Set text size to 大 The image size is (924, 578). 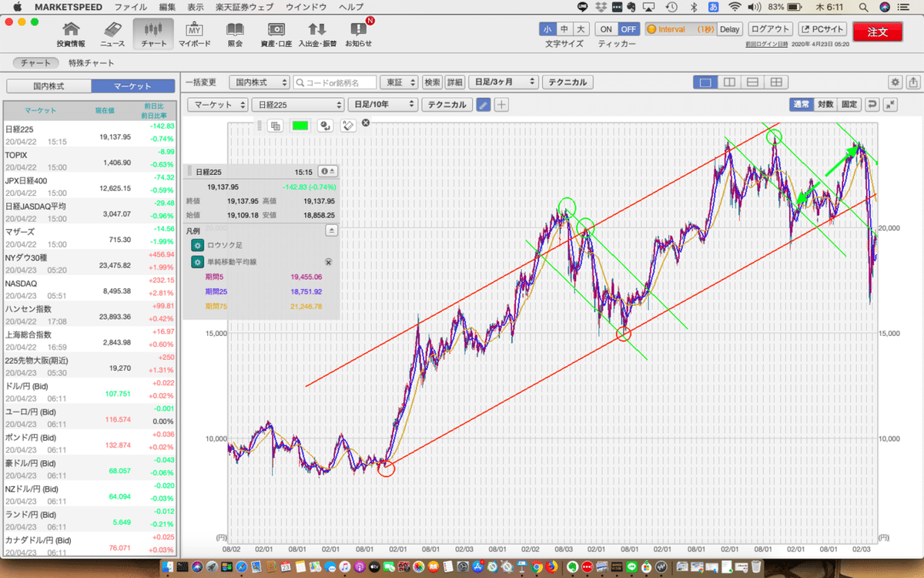(581, 29)
